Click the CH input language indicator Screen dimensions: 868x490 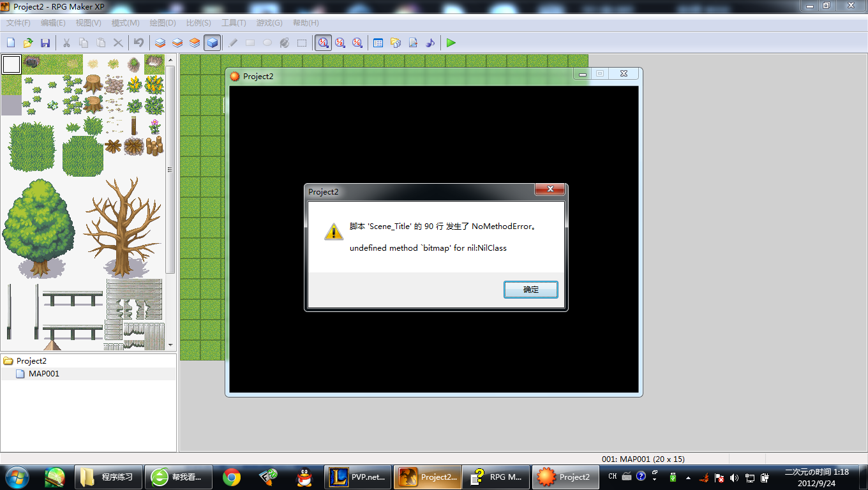pos(612,476)
